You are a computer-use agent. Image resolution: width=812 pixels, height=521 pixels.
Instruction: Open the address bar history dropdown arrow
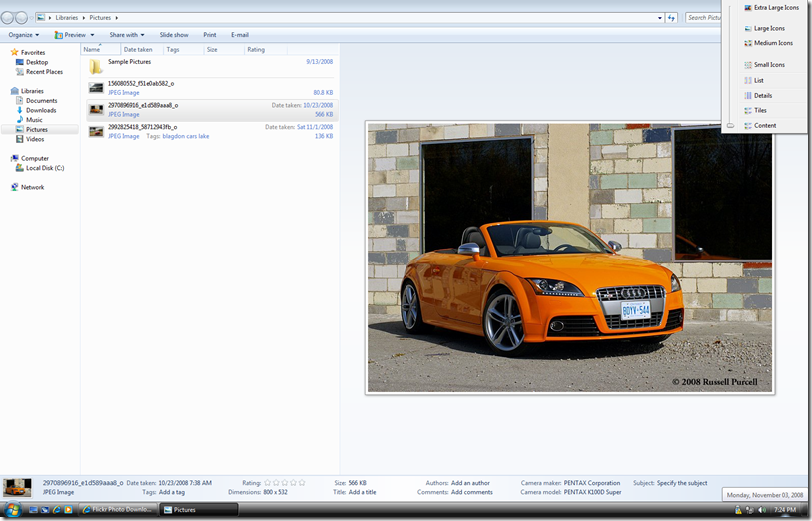click(660, 18)
